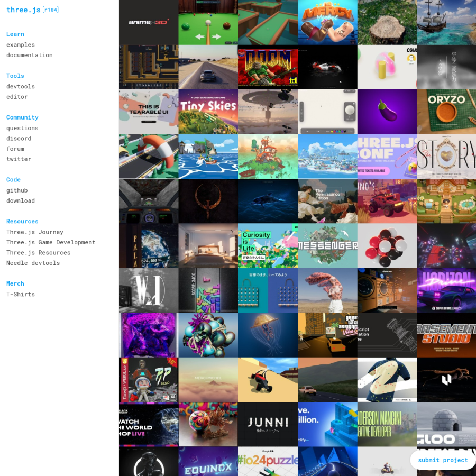Open the patterned shirt thumbnail
476x476 pixels.
387,379
